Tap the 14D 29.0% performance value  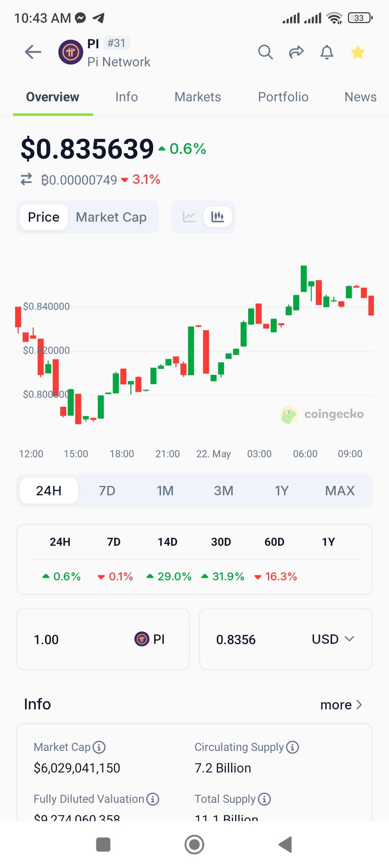169,576
